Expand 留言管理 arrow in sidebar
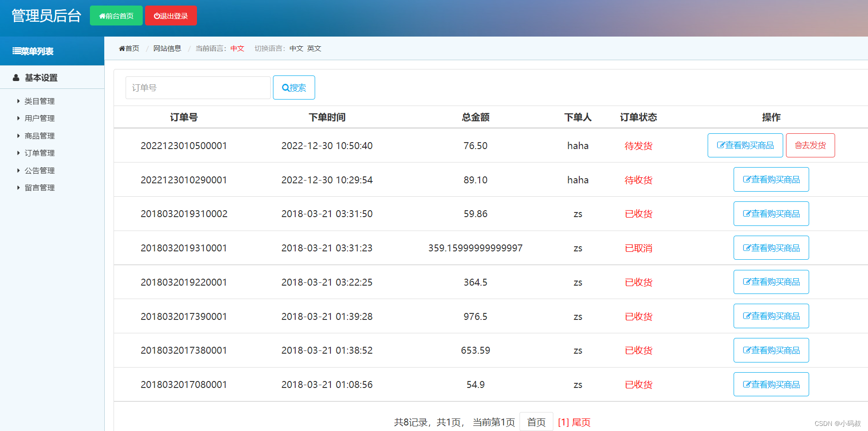Viewport: 868px width, 431px height. coord(19,187)
